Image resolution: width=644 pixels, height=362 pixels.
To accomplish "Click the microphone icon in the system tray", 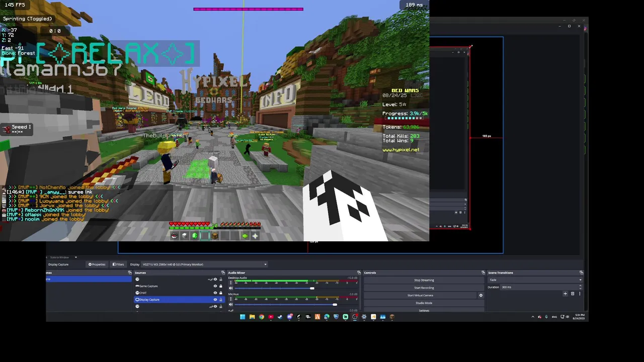I will [546, 317].
